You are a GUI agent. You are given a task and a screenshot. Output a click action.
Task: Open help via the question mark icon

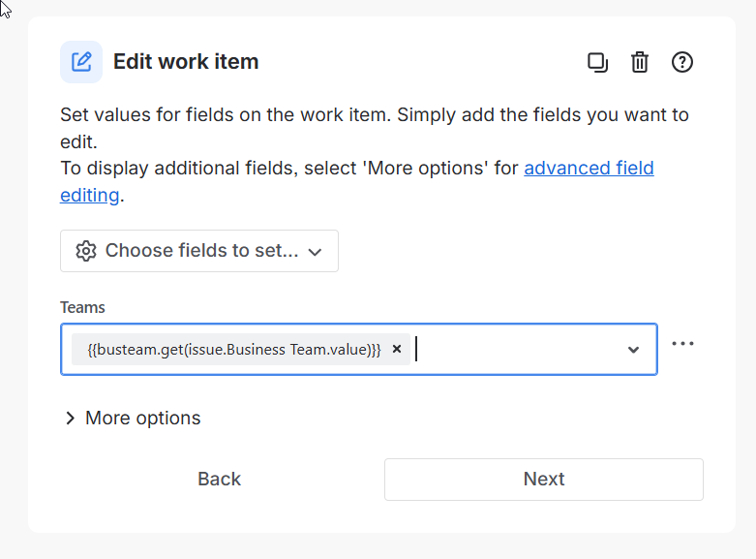tap(682, 63)
